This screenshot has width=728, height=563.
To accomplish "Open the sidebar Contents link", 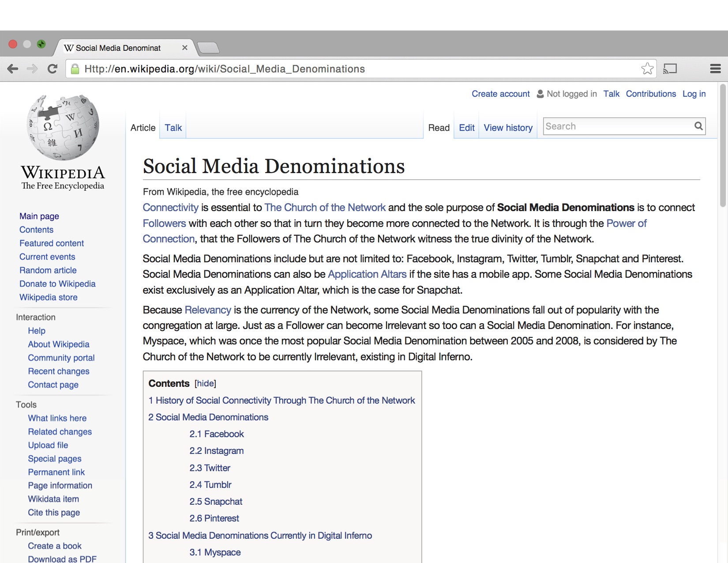I will pos(36,230).
